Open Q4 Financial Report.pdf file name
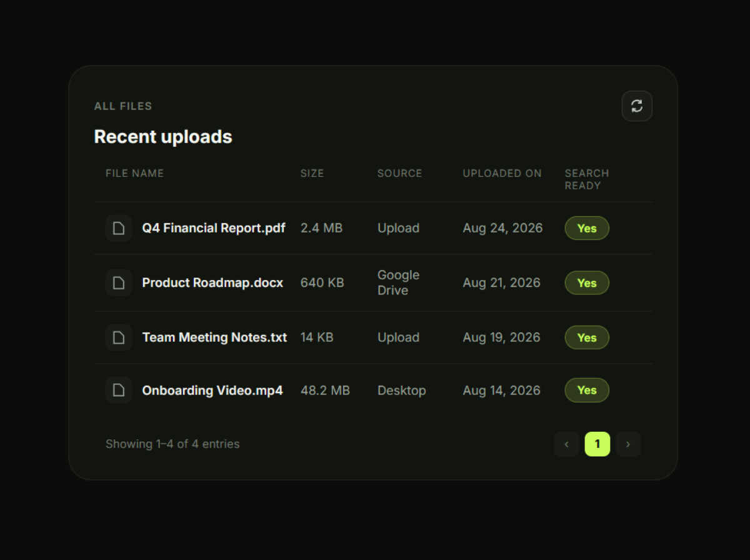 click(x=214, y=228)
